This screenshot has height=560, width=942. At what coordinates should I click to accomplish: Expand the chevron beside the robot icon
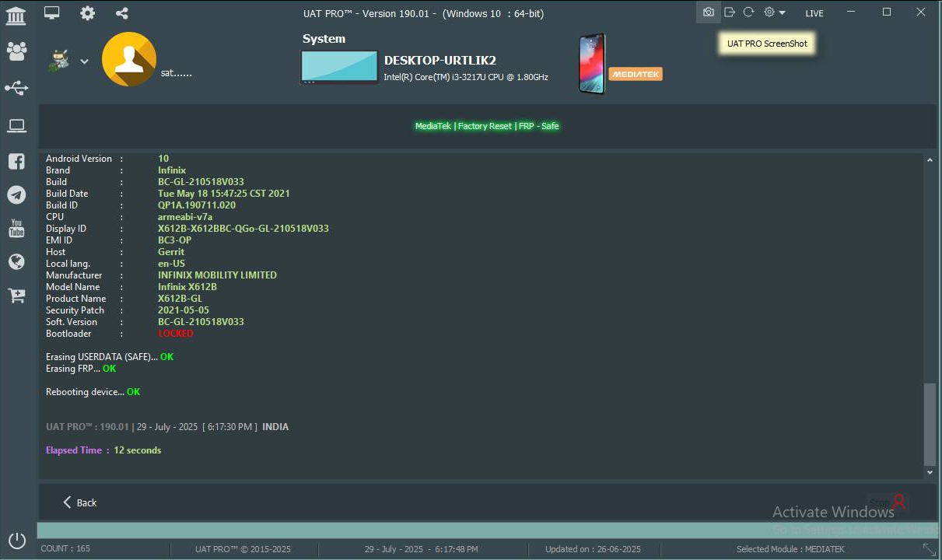click(x=84, y=62)
